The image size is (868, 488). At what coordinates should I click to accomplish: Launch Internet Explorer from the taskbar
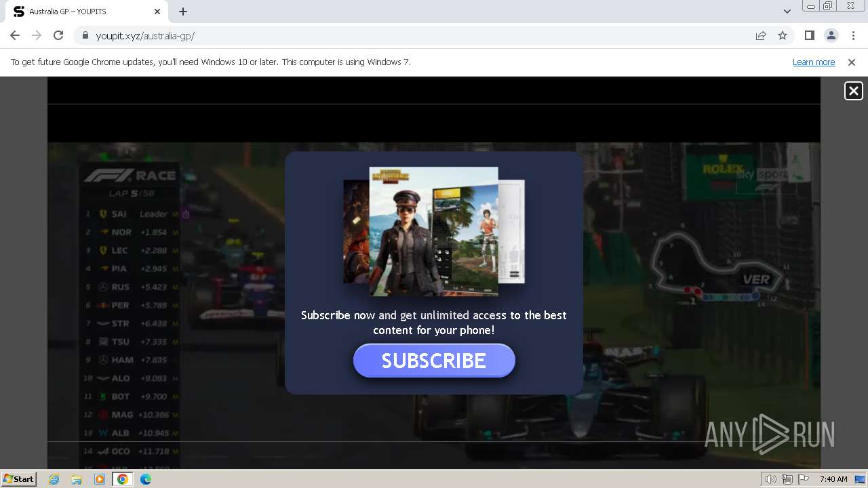(x=54, y=479)
